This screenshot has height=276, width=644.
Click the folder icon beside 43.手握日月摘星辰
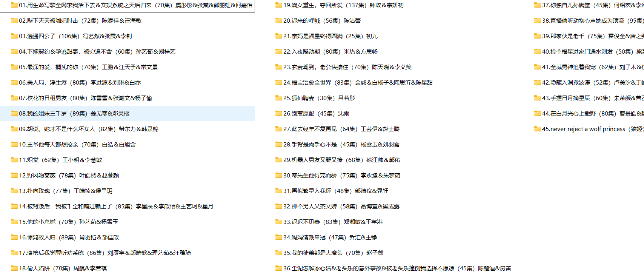coord(538,98)
